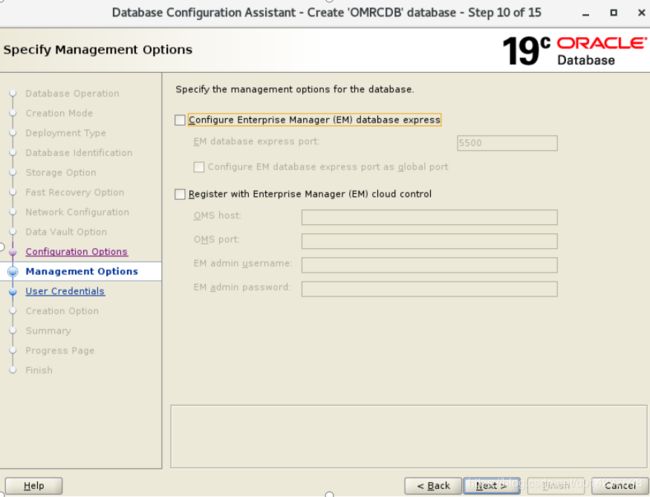Click the 'Specify Management Options' heading
This screenshot has height=497, width=650.
pyautogui.click(x=98, y=50)
